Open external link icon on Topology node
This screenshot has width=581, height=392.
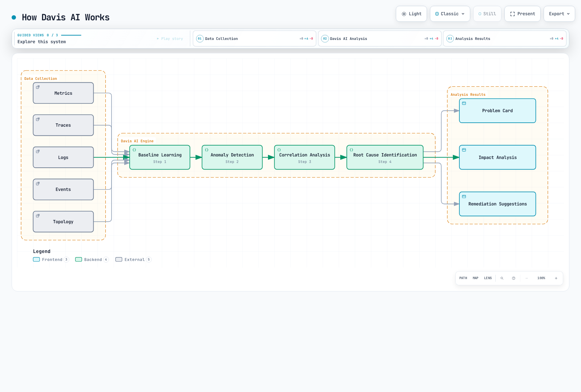(38, 216)
